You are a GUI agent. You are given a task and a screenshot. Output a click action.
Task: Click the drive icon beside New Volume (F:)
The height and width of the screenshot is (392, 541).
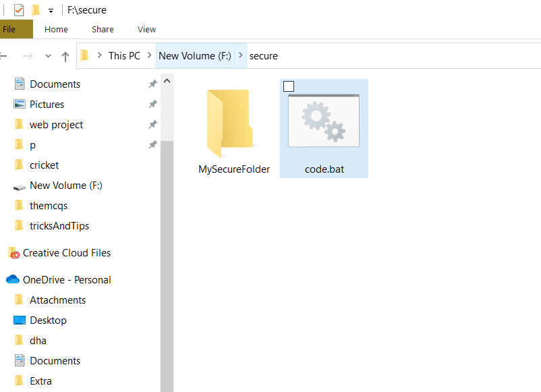(20, 187)
